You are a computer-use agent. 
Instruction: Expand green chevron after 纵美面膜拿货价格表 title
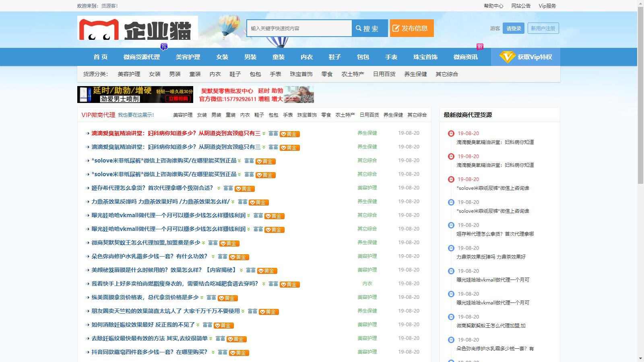click(x=202, y=298)
